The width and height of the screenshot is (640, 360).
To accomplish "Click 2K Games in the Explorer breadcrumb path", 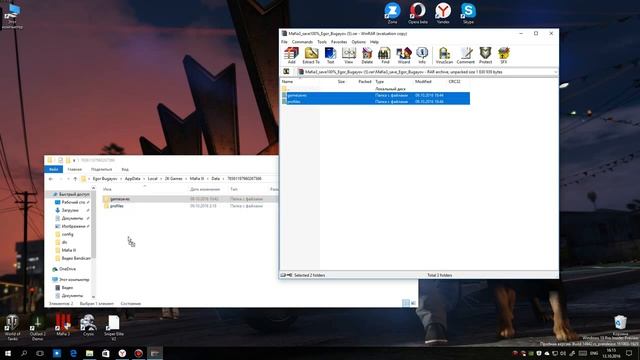I will [x=173, y=179].
